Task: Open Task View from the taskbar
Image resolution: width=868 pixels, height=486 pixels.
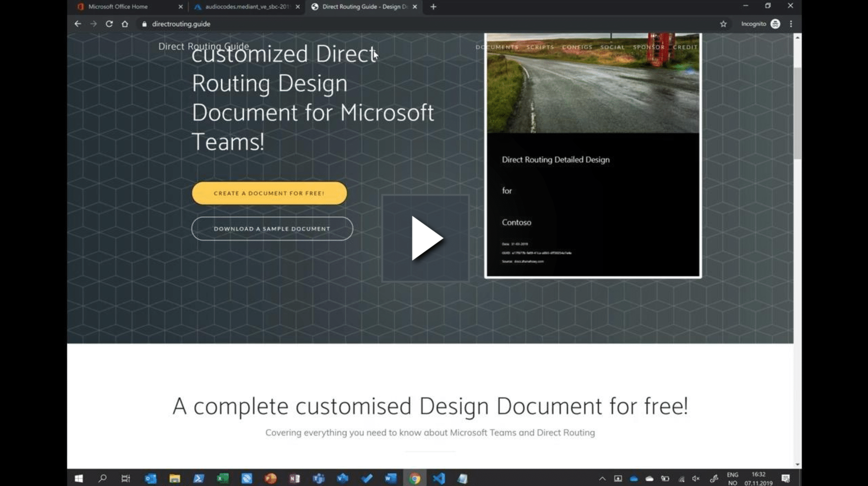Action: click(126, 478)
